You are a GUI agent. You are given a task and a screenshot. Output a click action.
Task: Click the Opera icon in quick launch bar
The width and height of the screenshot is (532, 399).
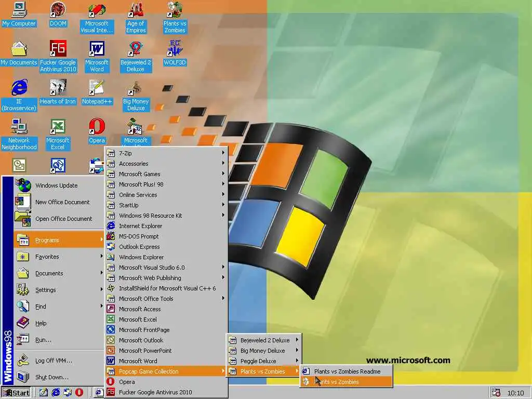pos(79,392)
